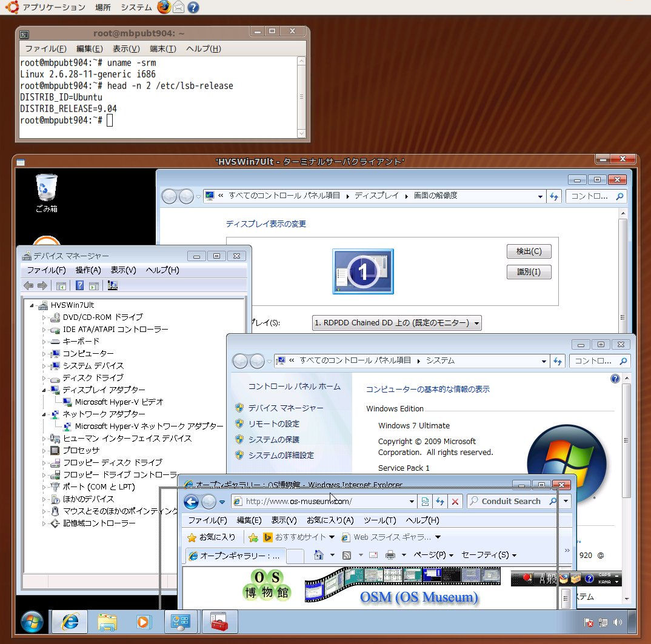This screenshot has height=644, width=651.
Task: Expand キーボード tree node
Action: click(44, 342)
